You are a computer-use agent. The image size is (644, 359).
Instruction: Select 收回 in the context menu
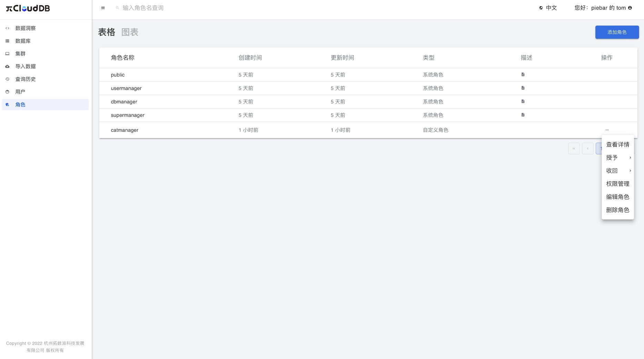[x=618, y=171]
